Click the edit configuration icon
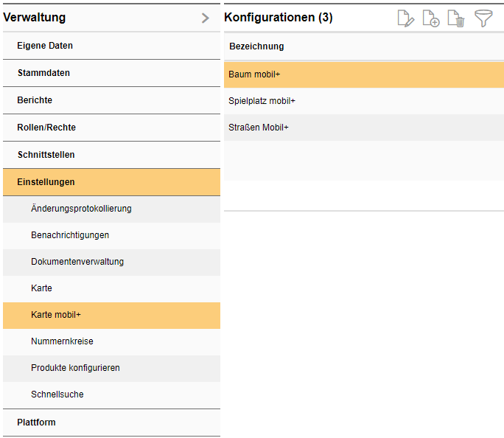Viewport: 504px width, 438px height. click(406, 18)
